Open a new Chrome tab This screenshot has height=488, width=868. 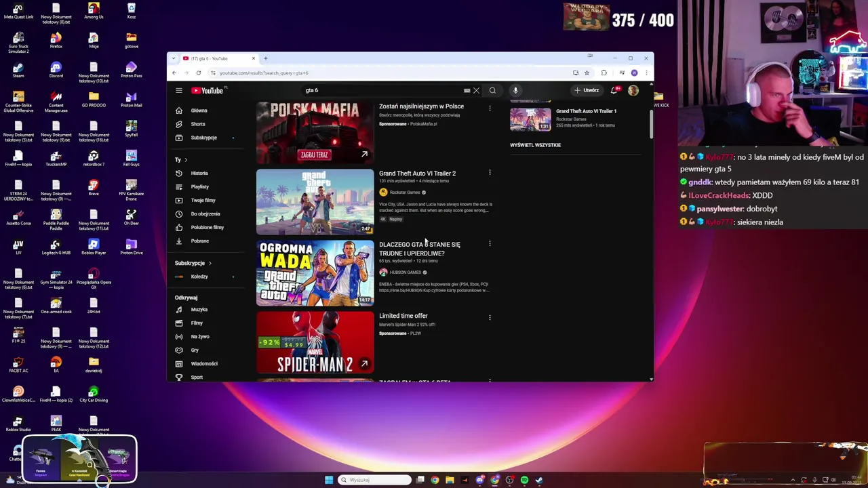266,58
